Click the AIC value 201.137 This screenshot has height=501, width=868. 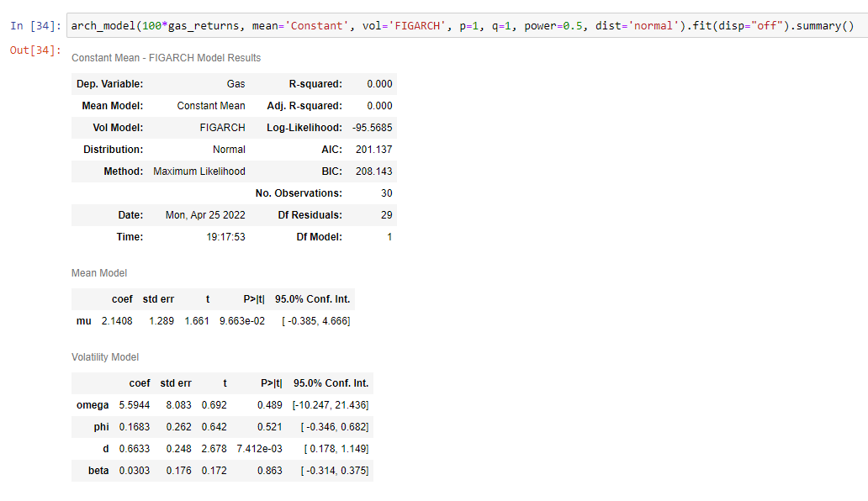(376, 150)
